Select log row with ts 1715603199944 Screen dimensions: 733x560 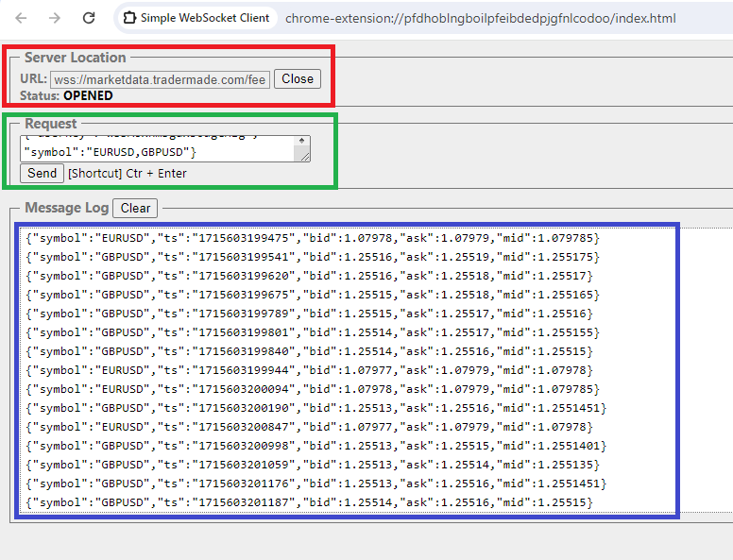(310, 370)
